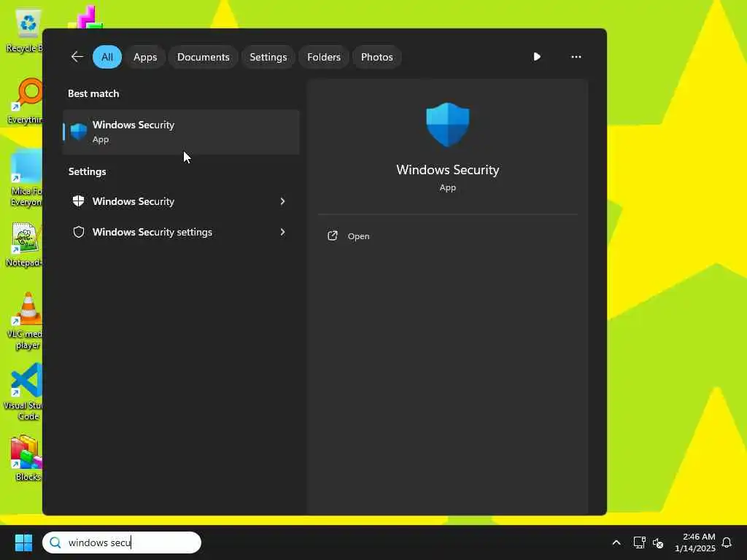
Task: Select the Blocks desktop shortcut
Action: click(x=27, y=458)
